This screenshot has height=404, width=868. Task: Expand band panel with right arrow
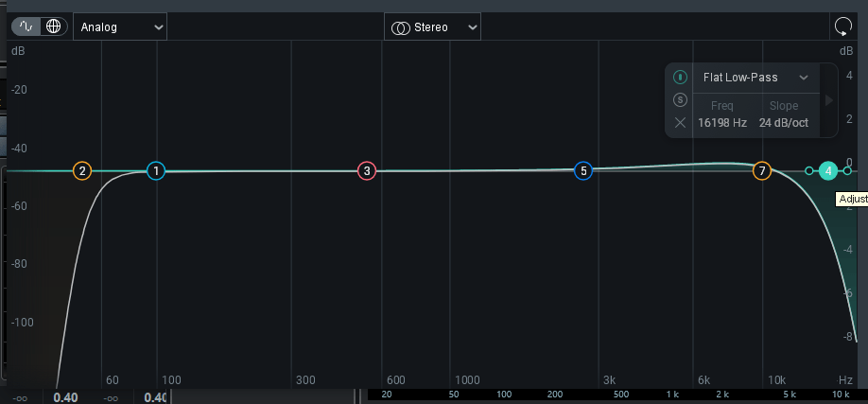[x=829, y=100]
